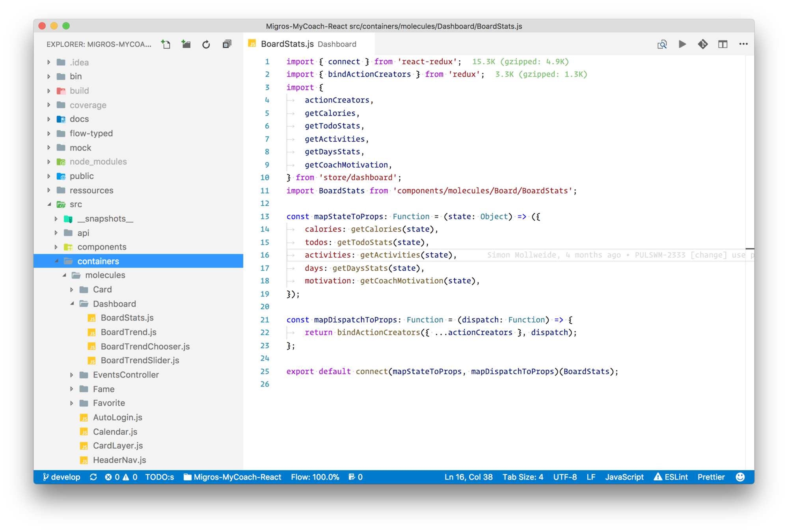Split the editor with the split icon

click(723, 44)
